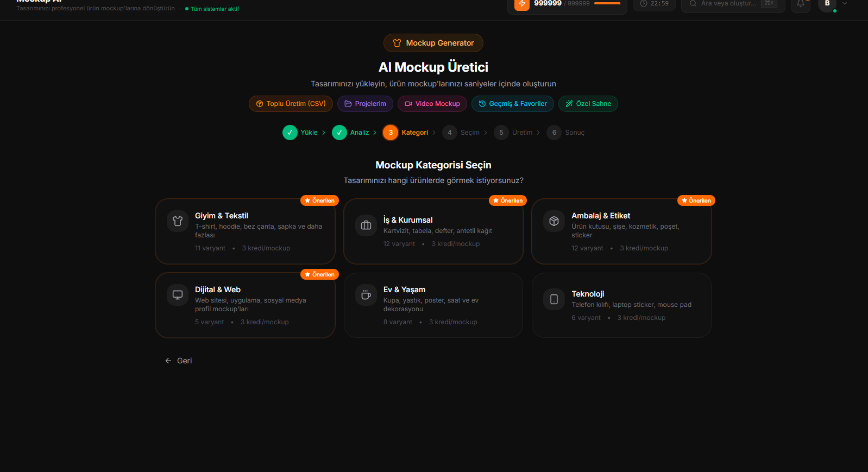
Task: Expand the user account chevron
Action: pos(845,3)
